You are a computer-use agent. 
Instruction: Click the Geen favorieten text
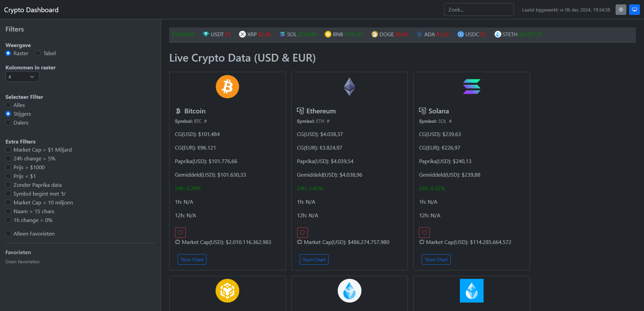22,262
